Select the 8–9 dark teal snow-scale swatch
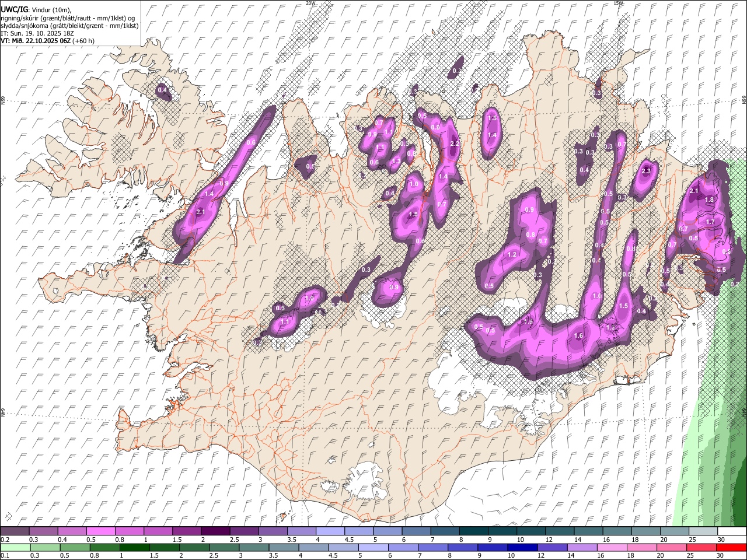 point(473,531)
